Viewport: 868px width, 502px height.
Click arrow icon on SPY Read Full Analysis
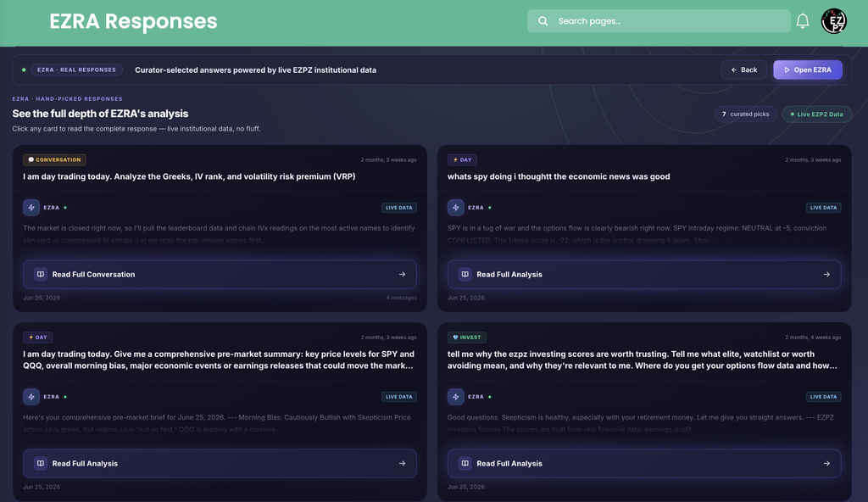click(x=826, y=274)
